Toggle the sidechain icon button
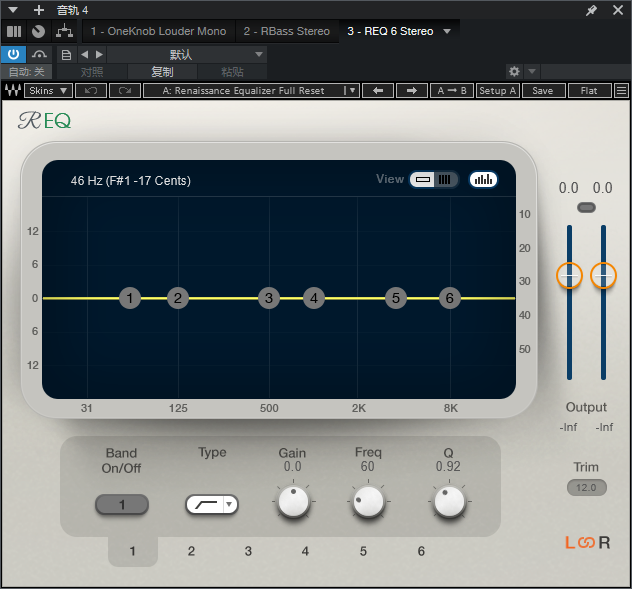Screen dimensions: 632x589 point(39,54)
